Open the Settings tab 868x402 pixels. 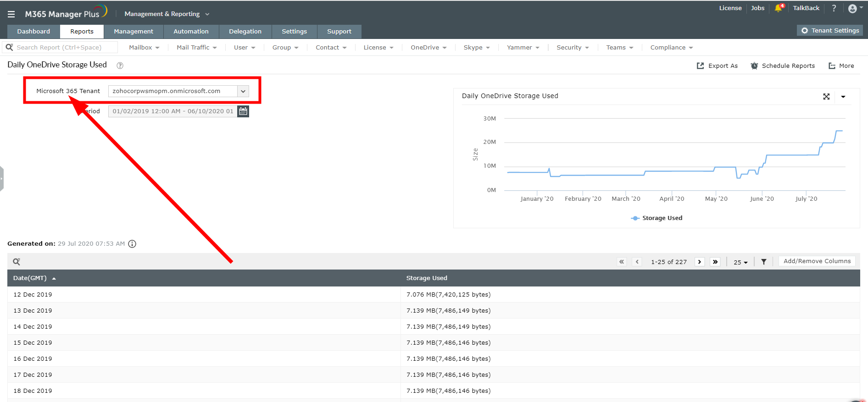tap(294, 32)
